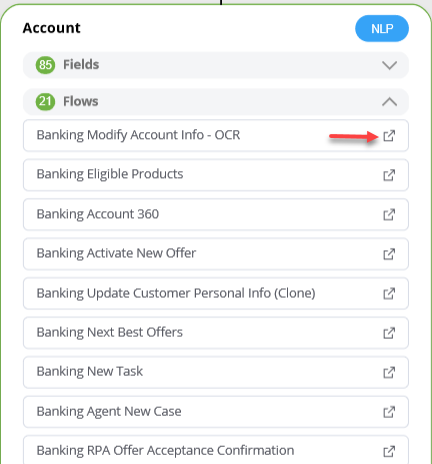The height and width of the screenshot is (464, 432).
Task: Launch Banking Update Customer Personal Info (Clone) link icon
Action: 389,294
